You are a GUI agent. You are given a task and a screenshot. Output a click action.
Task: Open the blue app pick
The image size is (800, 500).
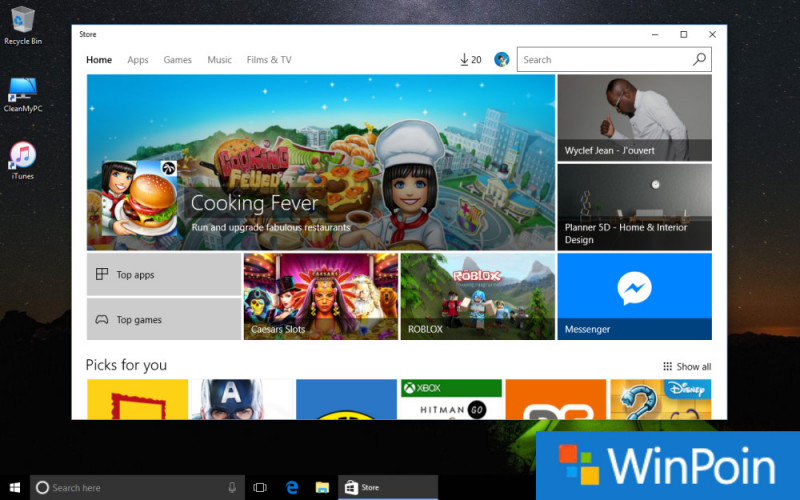346,399
